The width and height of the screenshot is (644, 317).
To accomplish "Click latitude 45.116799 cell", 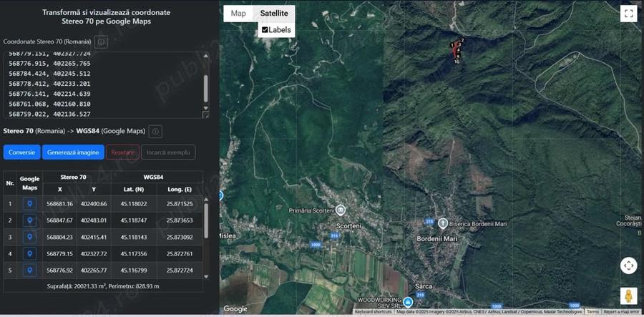I will 134,270.
